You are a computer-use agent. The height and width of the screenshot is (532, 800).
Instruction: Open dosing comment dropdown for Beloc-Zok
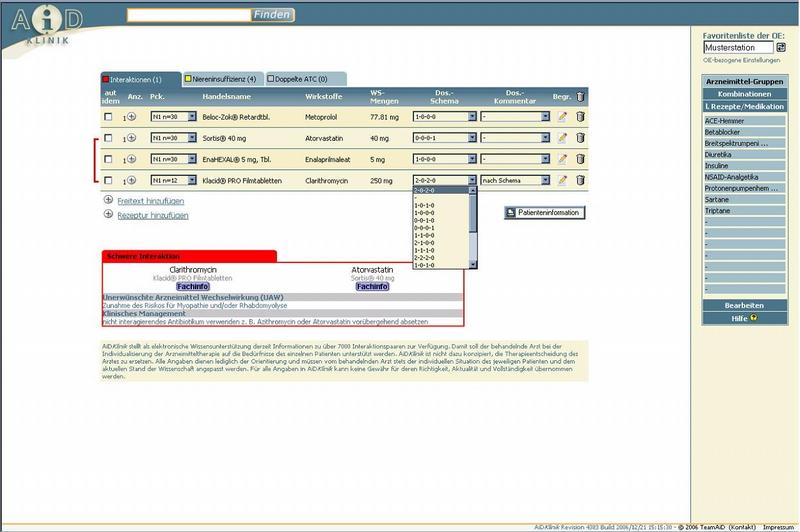[x=515, y=117]
